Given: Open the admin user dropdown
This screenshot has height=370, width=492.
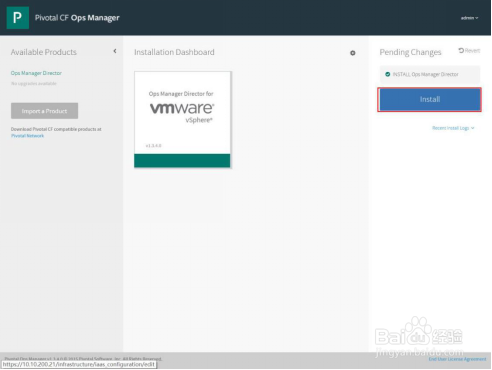Looking at the screenshot, I should coord(469,18).
